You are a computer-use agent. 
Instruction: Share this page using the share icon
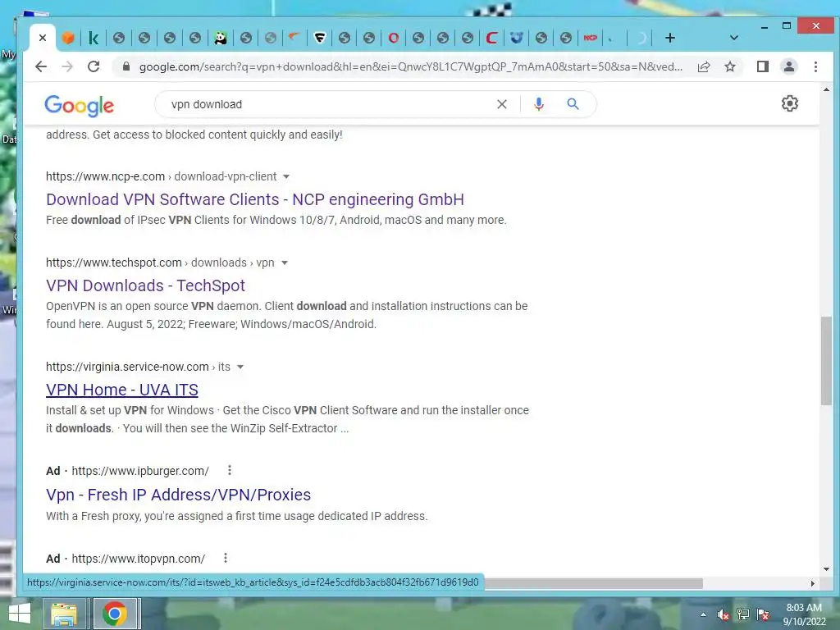tap(704, 66)
